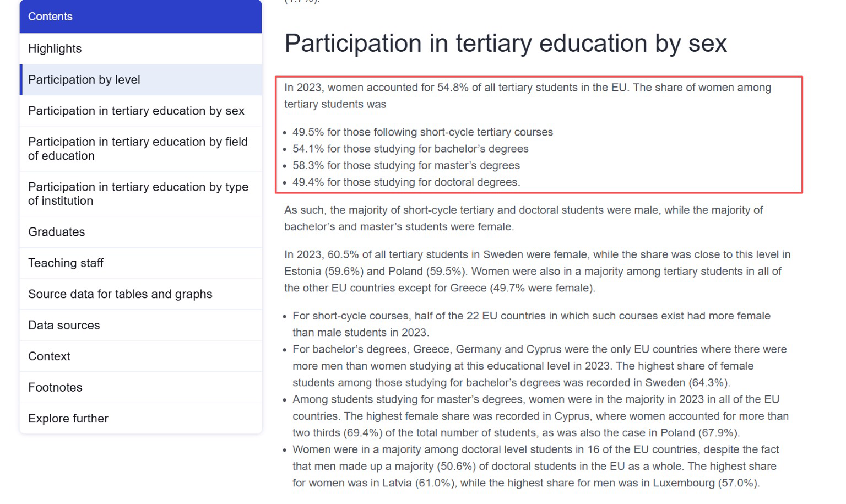Click the Data sources contents entry

point(64,325)
